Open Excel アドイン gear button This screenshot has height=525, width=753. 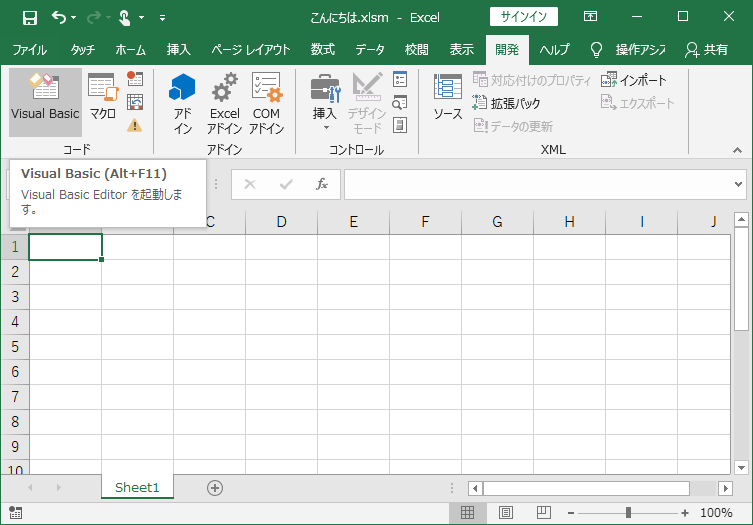click(224, 103)
